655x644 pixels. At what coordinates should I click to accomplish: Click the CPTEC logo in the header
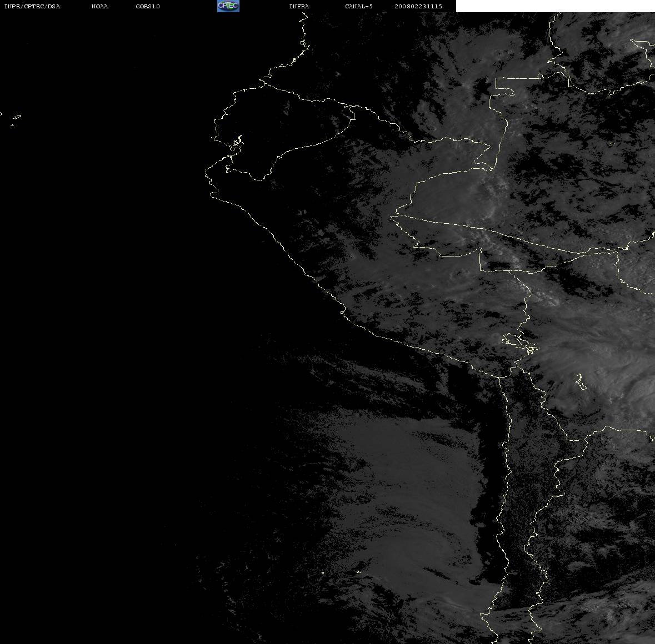(228, 6)
